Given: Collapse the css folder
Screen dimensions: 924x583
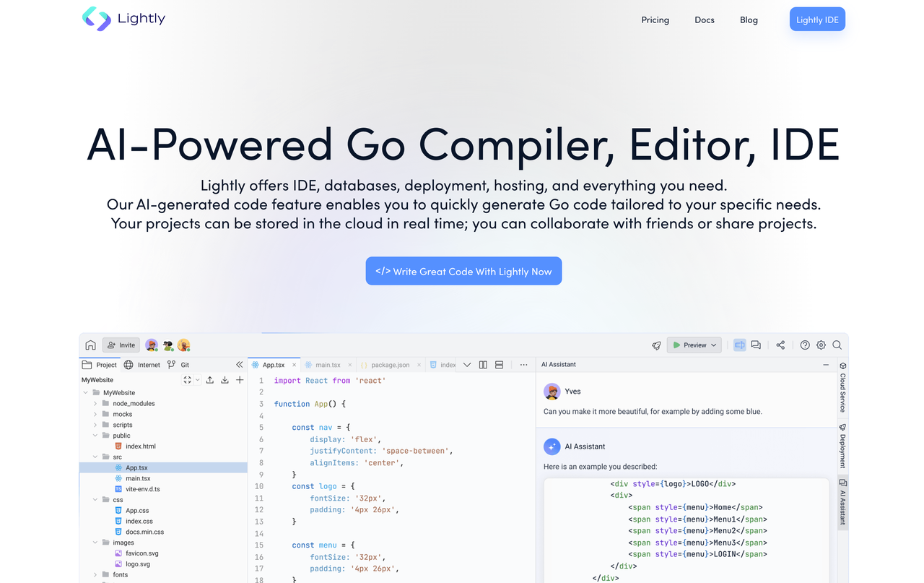Looking at the screenshot, I should tap(95, 500).
